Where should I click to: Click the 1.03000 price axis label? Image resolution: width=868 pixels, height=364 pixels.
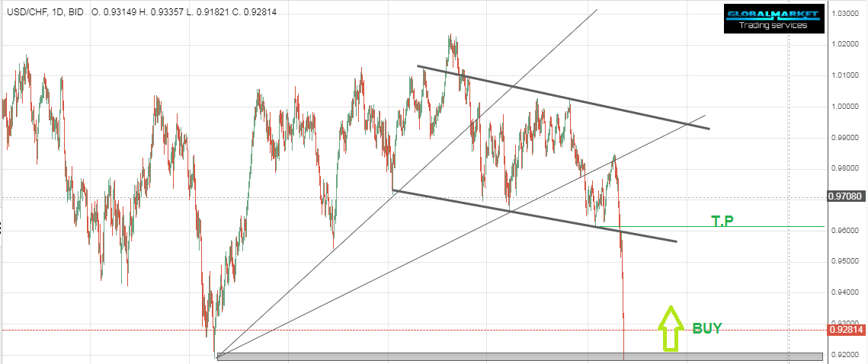[845, 14]
